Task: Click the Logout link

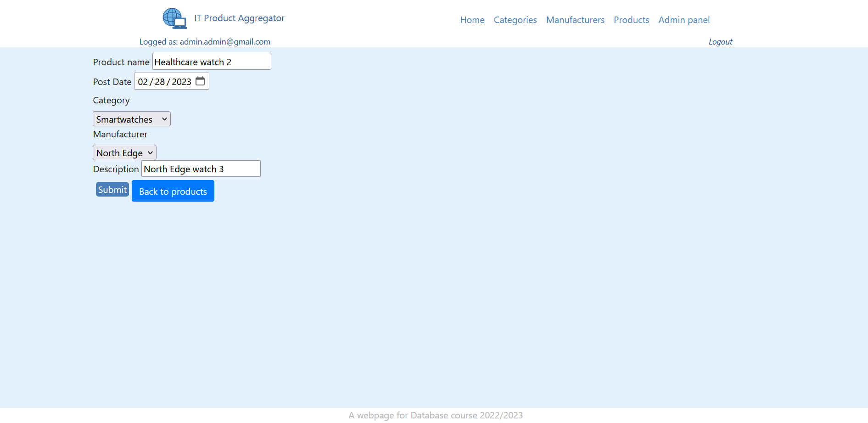Action: (720, 42)
